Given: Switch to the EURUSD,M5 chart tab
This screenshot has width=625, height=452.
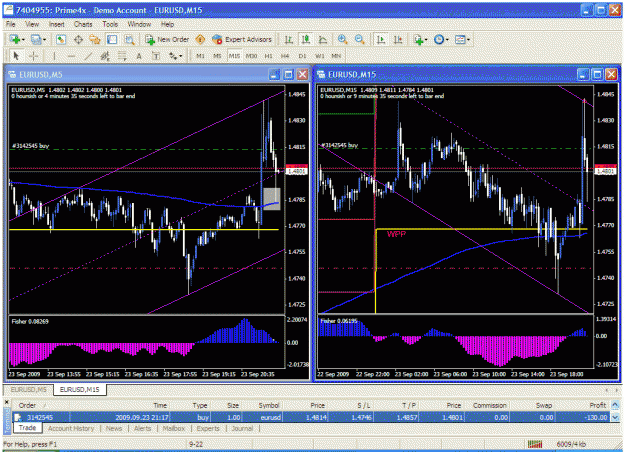Looking at the screenshot, I should 28,389.
